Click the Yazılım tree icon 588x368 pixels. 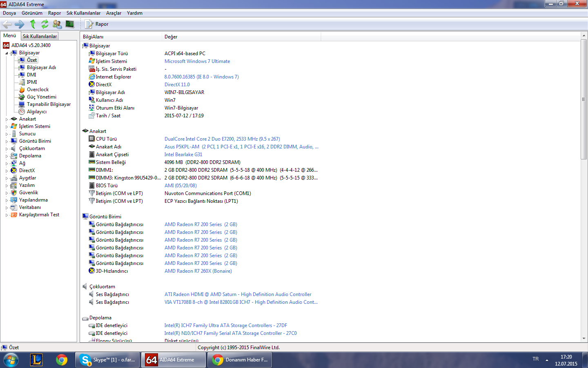click(14, 185)
